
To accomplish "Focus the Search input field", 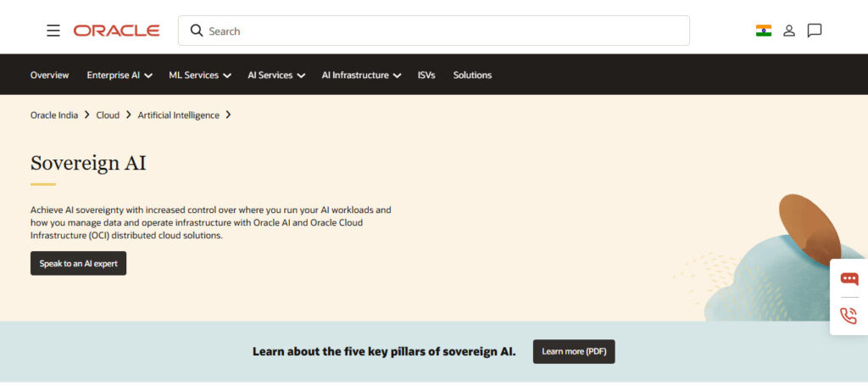I will click(x=433, y=31).
